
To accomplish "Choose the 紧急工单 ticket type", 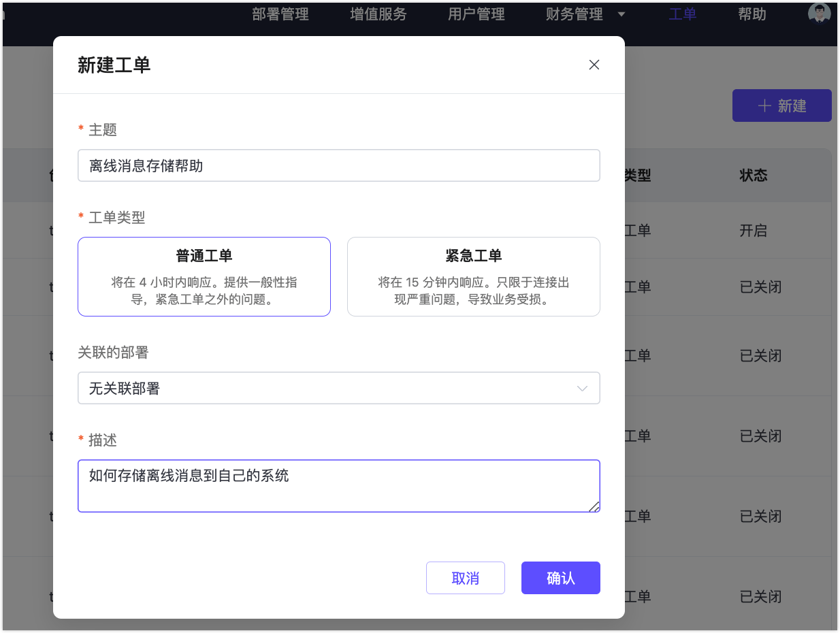I will (x=473, y=276).
